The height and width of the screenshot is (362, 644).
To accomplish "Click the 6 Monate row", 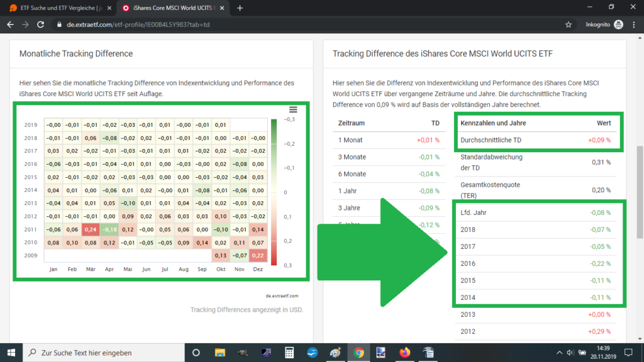I will coord(389,174).
